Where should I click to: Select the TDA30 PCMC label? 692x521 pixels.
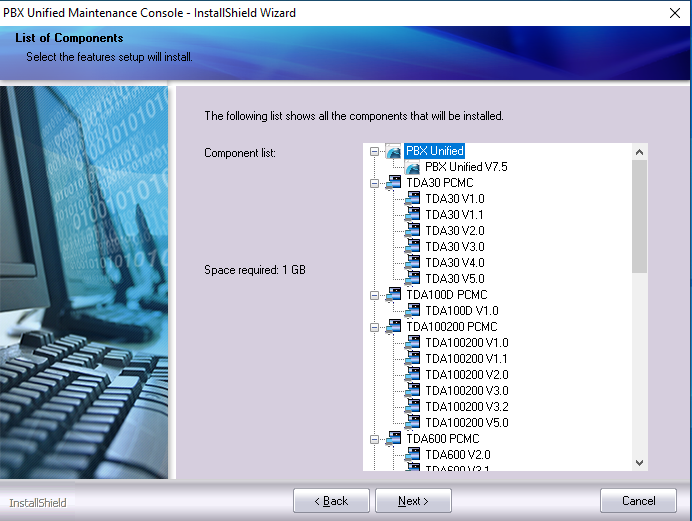pyautogui.click(x=440, y=183)
